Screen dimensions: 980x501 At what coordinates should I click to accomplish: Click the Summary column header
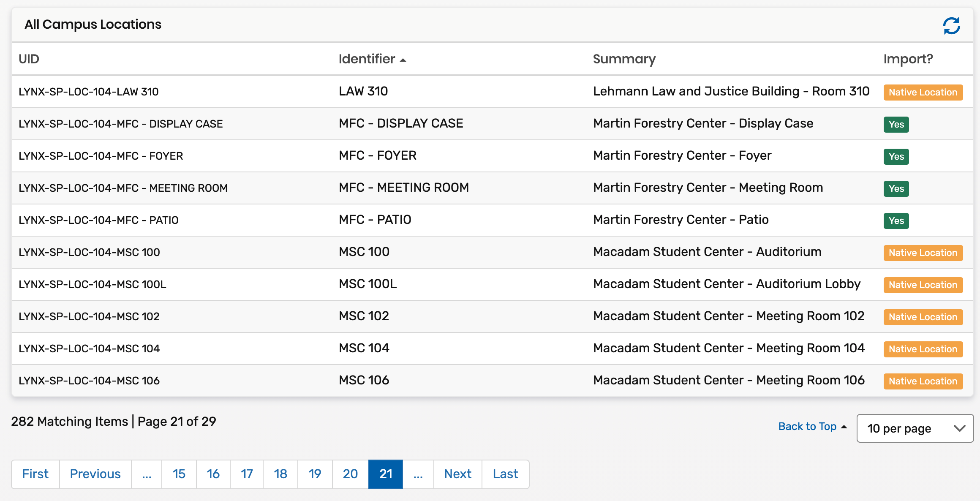pyautogui.click(x=624, y=59)
